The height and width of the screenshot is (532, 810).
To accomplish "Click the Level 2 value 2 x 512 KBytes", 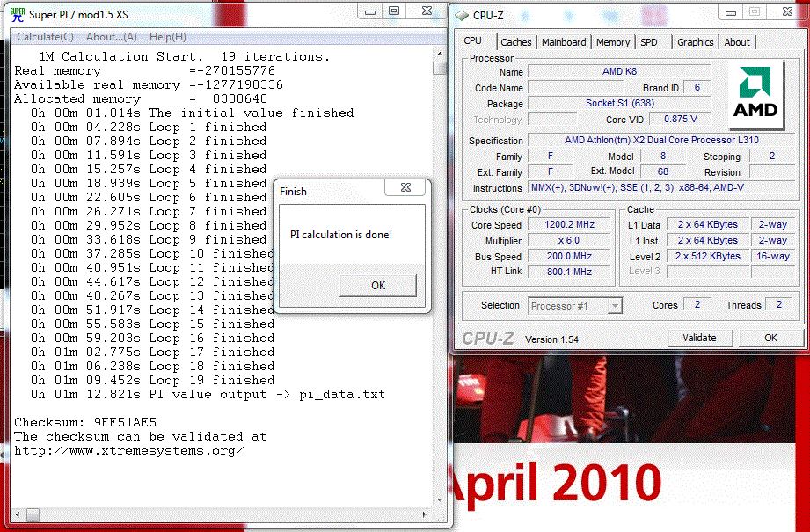I will tap(708, 256).
